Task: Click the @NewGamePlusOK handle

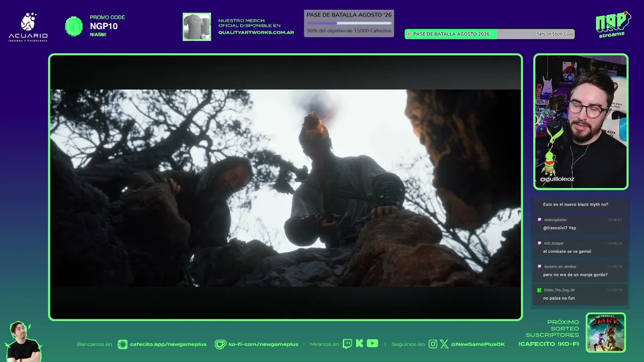Action: pyautogui.click(x=478, y=344)
